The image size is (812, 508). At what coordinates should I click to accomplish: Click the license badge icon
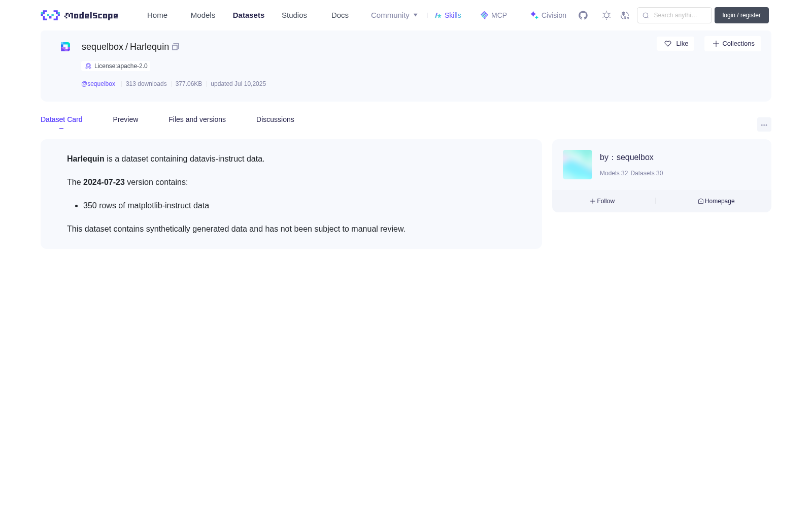tap(88, 66)
